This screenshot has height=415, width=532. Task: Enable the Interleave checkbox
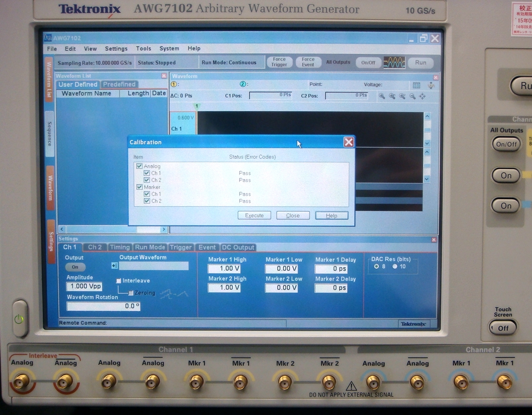(x=119, y=281)
